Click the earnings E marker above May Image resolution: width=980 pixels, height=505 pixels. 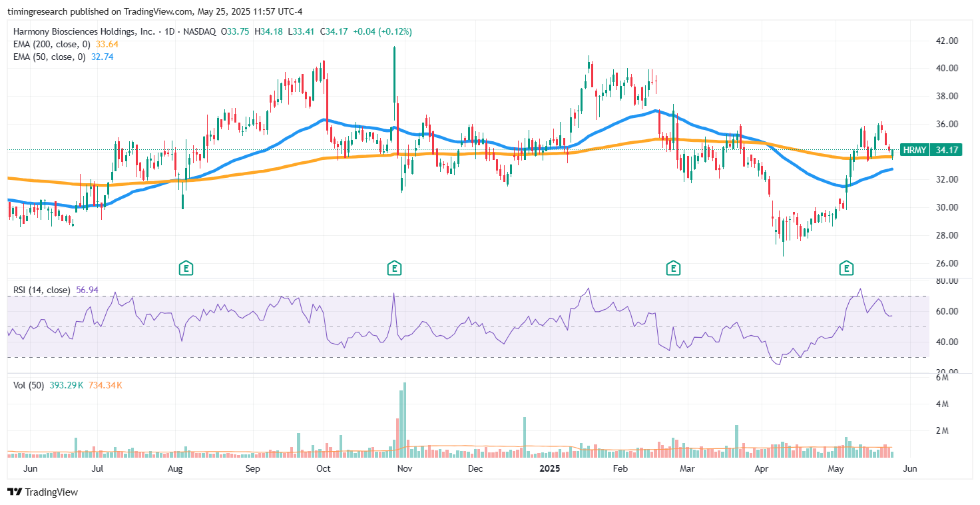click(846, 268)
